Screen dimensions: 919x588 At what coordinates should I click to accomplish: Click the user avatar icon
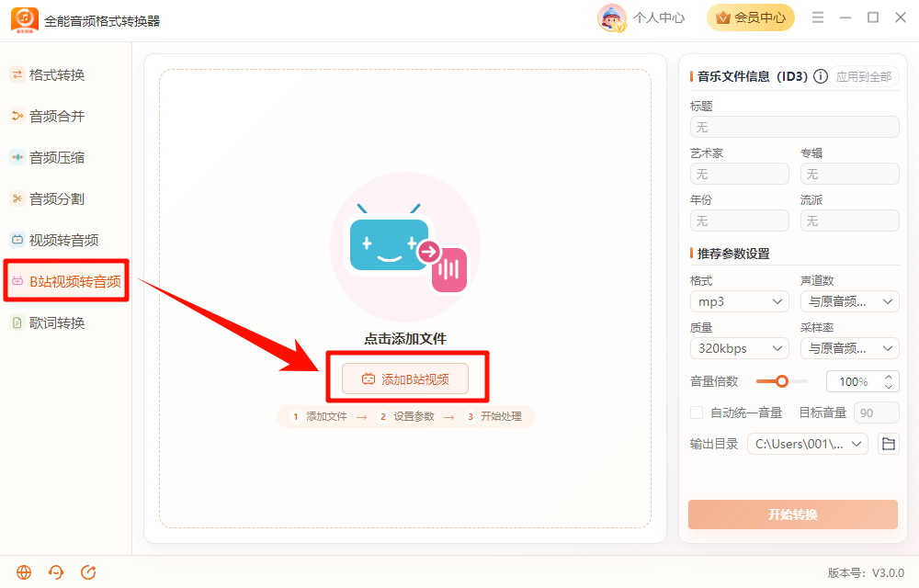(x=612, y=17)
